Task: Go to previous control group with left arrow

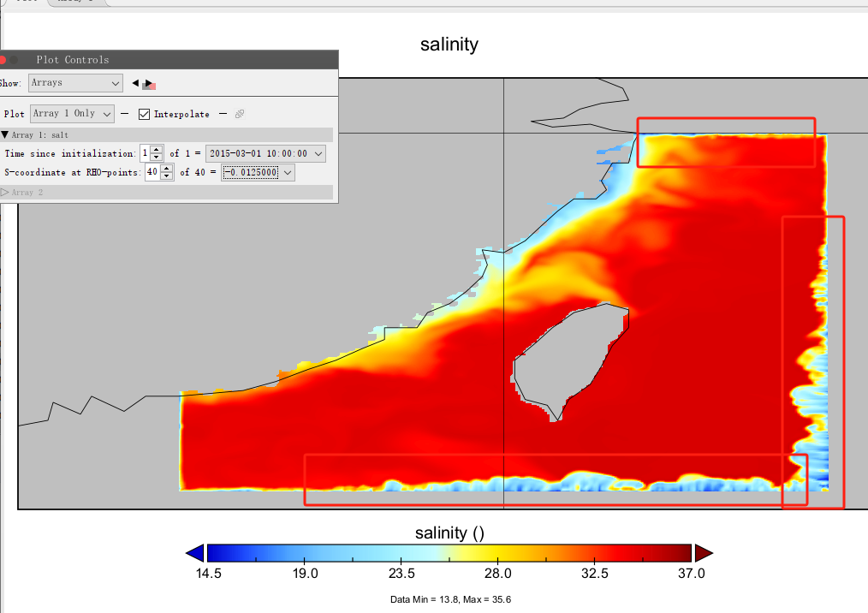Action: (135, 83)
